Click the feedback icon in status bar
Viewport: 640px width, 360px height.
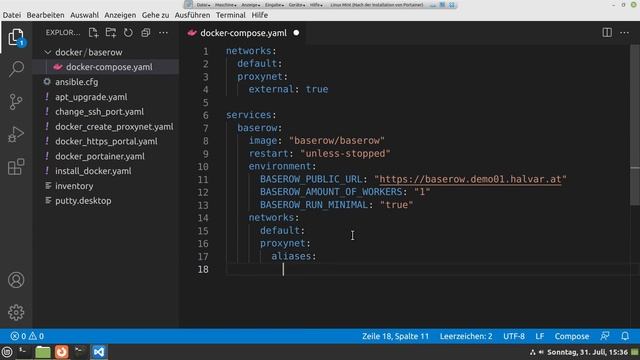point(605,336)
